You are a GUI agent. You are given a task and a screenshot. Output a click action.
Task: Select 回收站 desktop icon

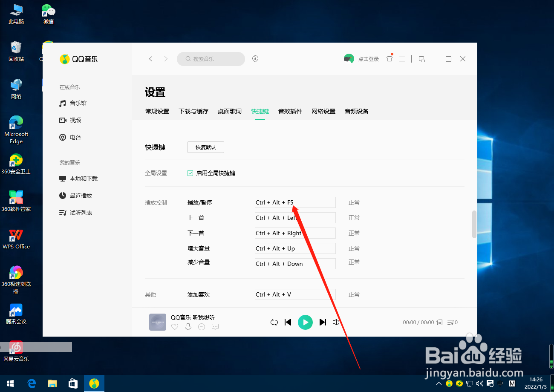[16, 51]
